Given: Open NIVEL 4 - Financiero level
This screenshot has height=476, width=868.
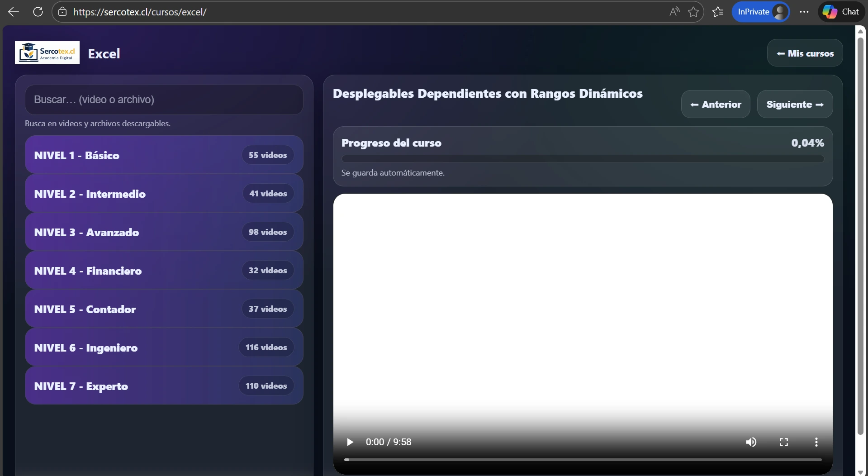Looking at the screenshot, I should (164, 271).
